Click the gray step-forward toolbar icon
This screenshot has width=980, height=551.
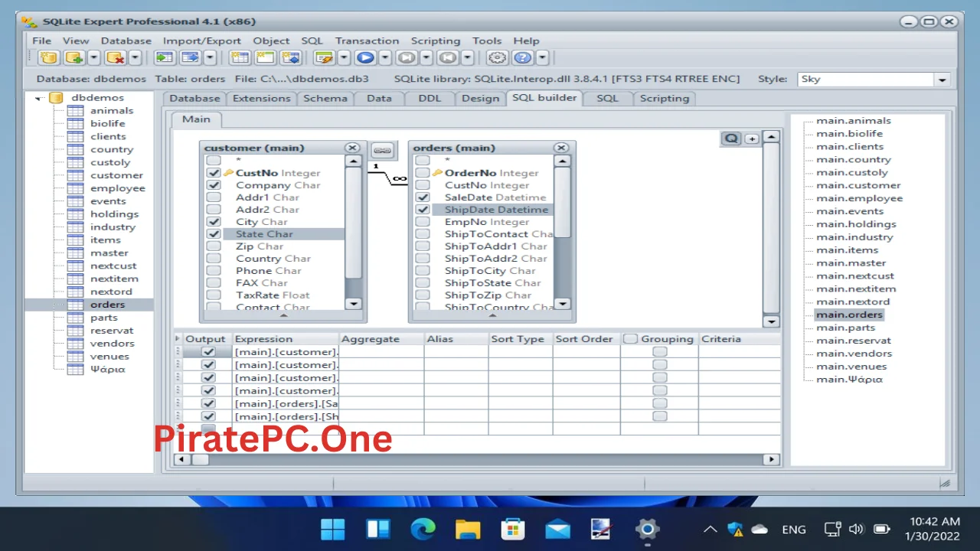click(407, 57)
